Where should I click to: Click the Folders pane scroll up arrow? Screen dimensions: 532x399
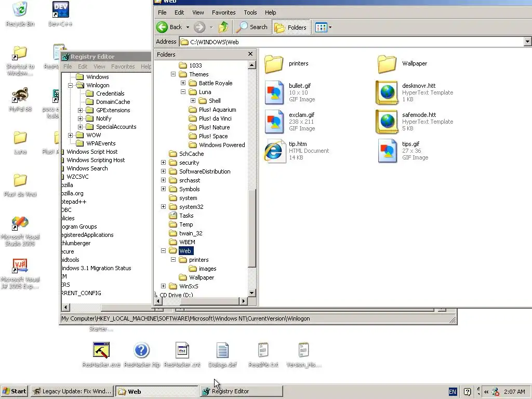coord(251,65)
